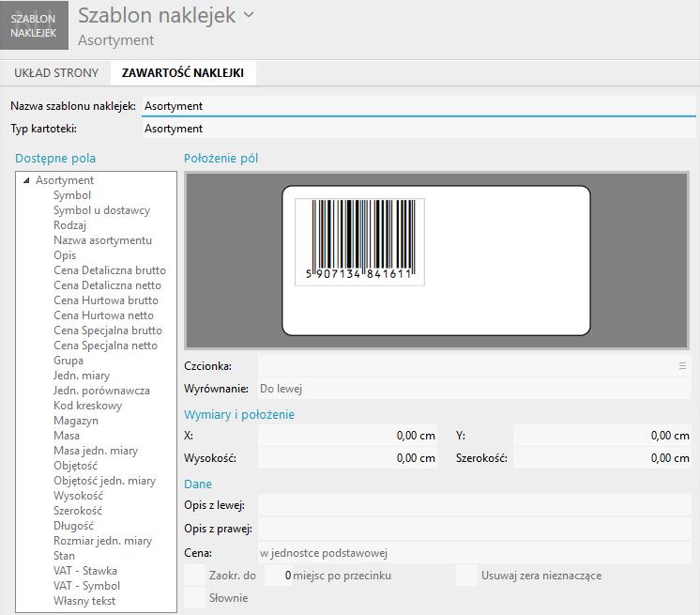Select 'Stan' in the field list
700x615 pixels.
[65, 556]
